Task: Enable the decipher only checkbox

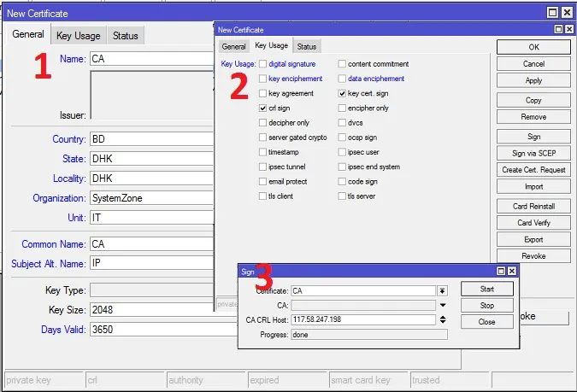Action: coord(262,123)
